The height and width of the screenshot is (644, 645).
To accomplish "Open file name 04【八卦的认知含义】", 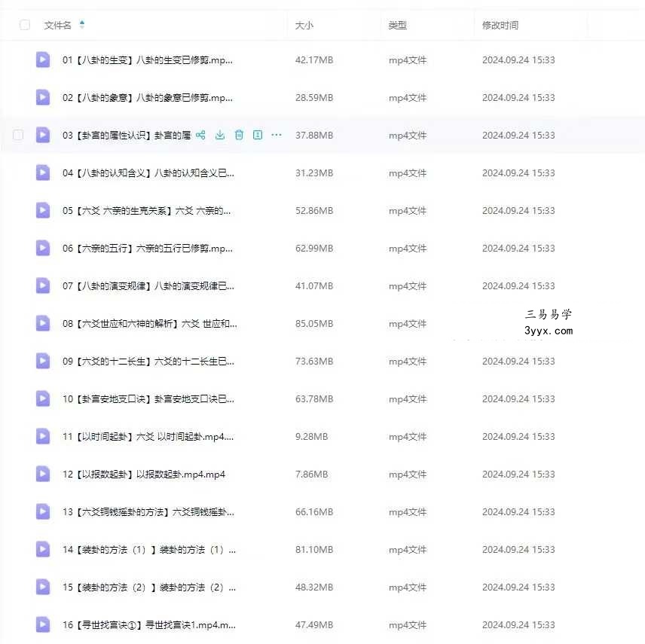I will (x=148, y=173).
